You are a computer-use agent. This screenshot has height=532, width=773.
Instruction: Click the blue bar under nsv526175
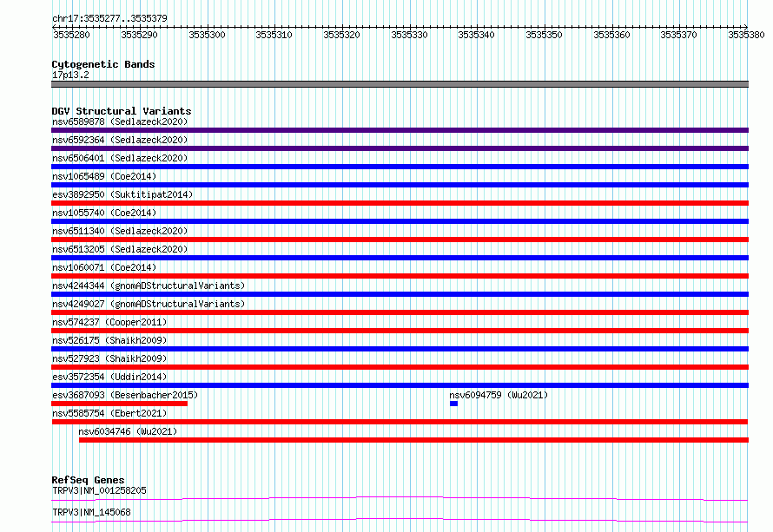400,349
